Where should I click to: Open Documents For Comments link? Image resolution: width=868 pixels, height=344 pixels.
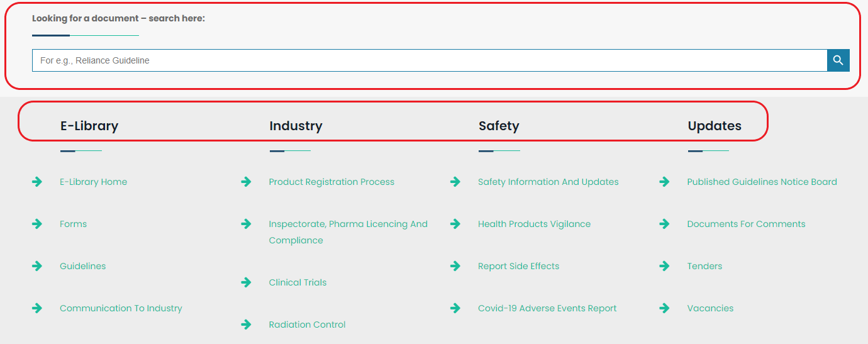pyautogui.click(x=746, y=224)
